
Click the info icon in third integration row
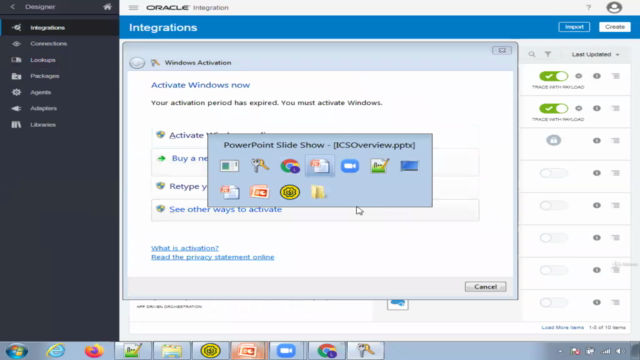597,140
